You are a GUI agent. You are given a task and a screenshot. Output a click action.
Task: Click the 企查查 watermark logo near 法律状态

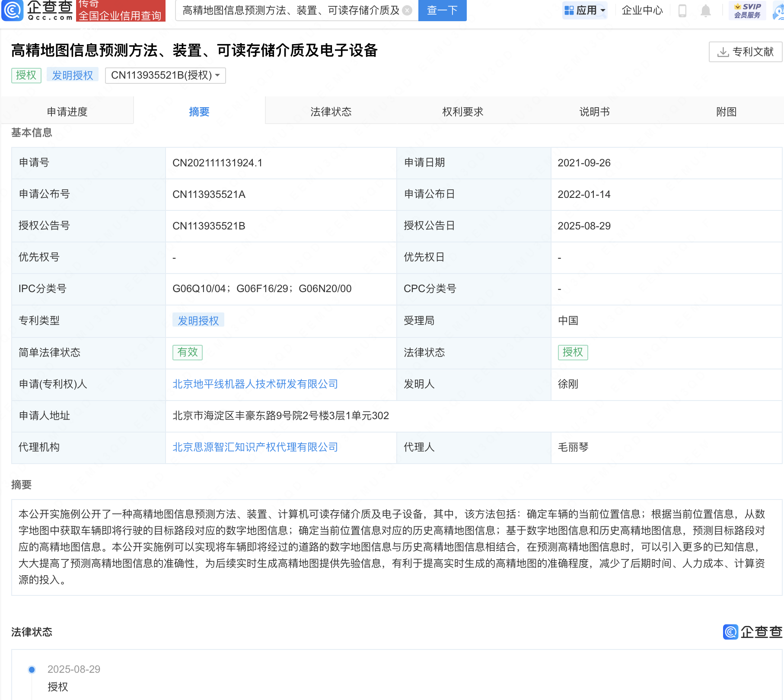(752, 632)
